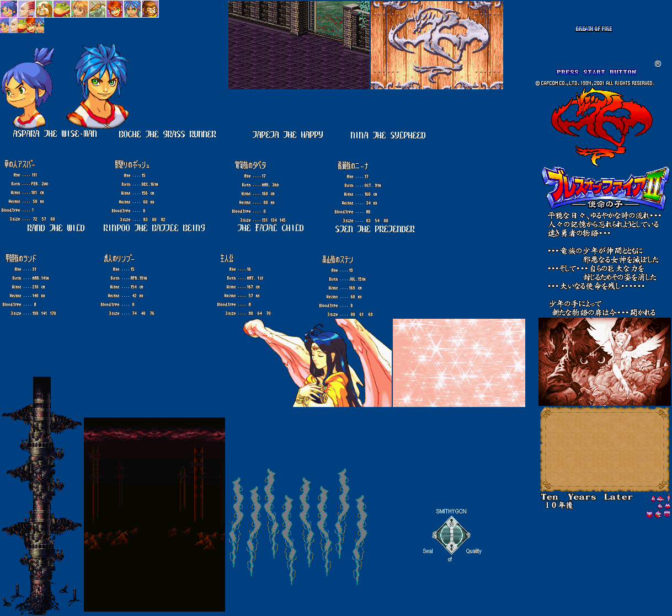Click the Japanese name heading 草の人アスパー

[20, 164]
